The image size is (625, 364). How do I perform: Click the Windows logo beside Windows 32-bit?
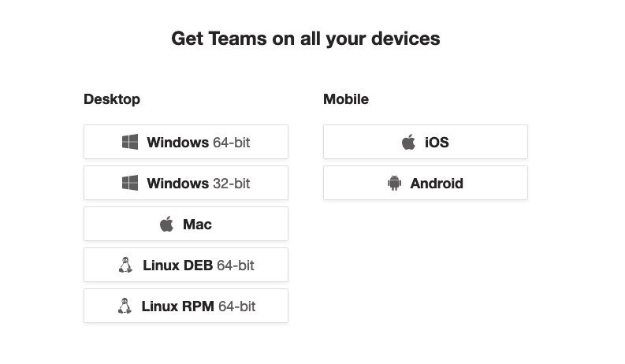130,184
